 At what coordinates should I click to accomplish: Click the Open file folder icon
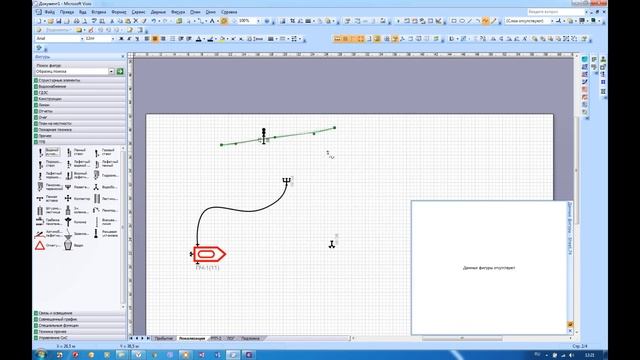tap(51, 21)
